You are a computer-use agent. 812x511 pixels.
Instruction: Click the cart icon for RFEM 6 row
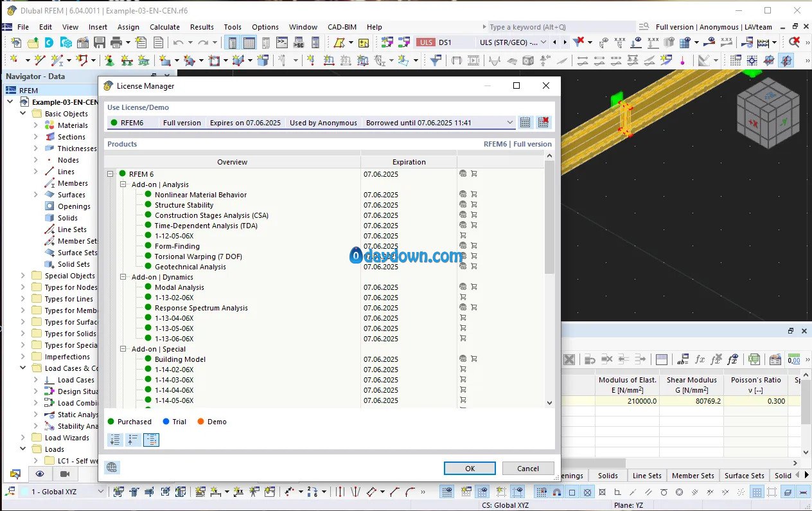coord(474,174)
